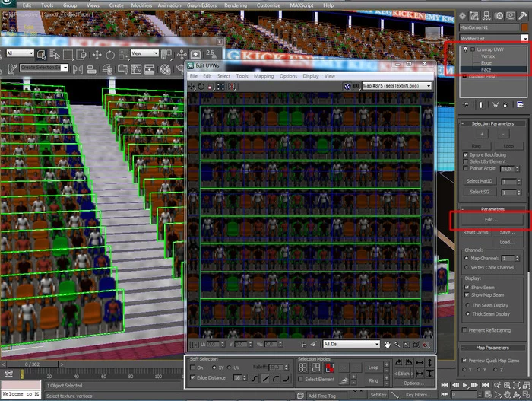The width and height of the screenshot is (532, 401).
Task: Select Move tool in Edit UVWs toolbar
Action: click(x=192, y=87)
